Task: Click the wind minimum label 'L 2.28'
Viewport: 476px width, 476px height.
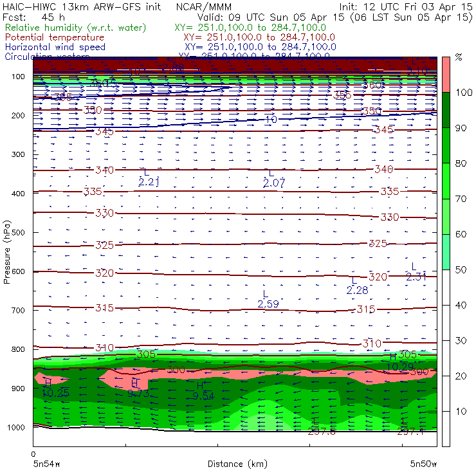Action: click(357, 286)
